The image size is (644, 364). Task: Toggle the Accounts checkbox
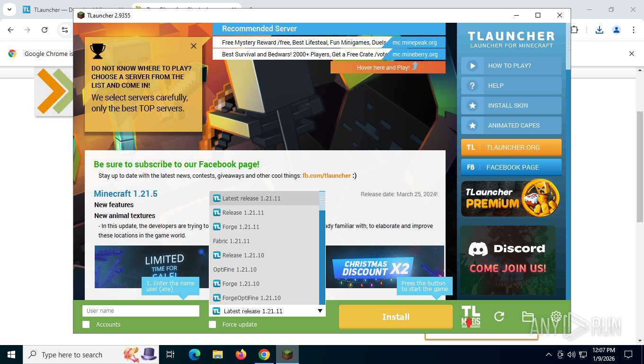(x=86, y=325)
